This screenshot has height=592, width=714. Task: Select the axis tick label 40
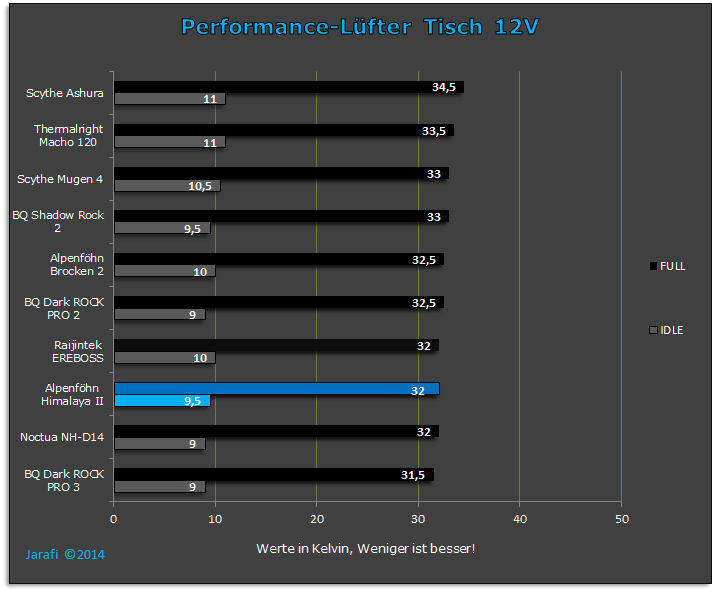pyautogui.click(x=520, y=519)
